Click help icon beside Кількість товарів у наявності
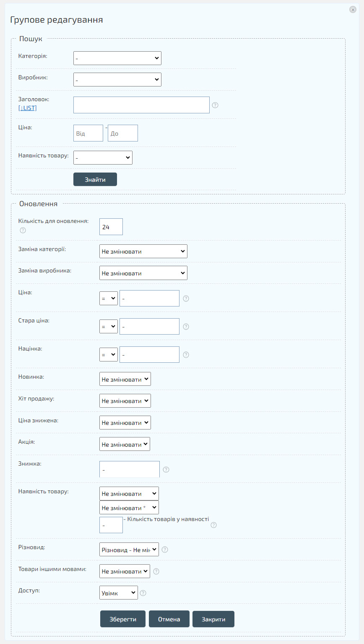Viewport: 364px width, 644px height. pyautogui.click(x=214, y=525)
